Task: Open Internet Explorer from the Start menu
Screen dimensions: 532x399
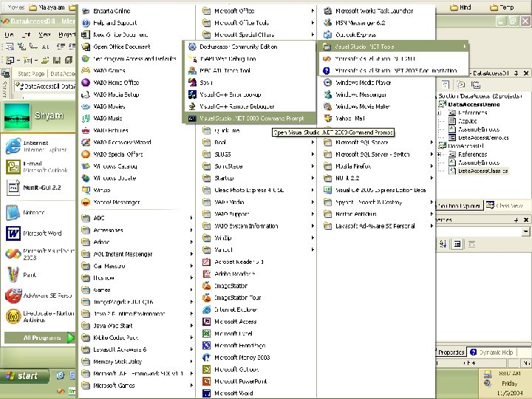Action: point(38,146)
